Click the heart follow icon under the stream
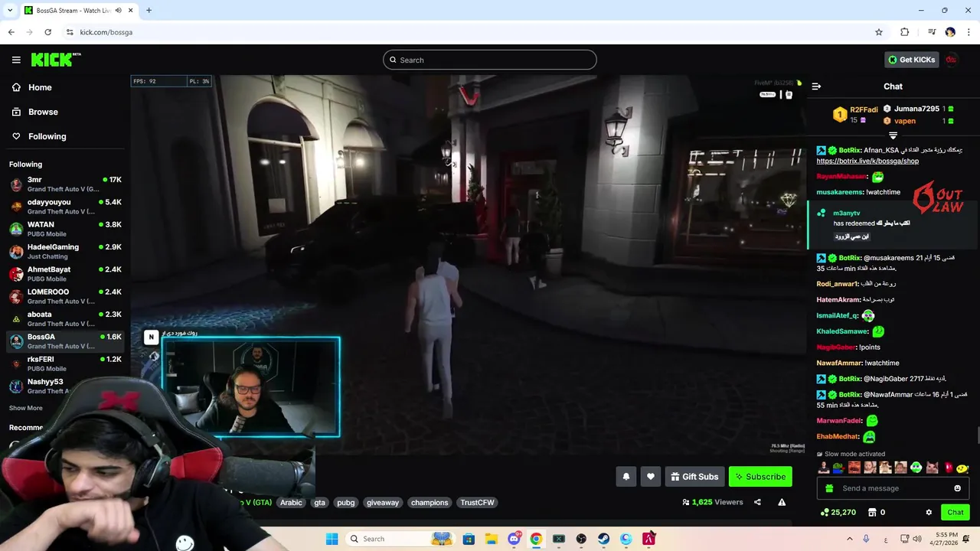Screen dimensions: 980x551 651,477
